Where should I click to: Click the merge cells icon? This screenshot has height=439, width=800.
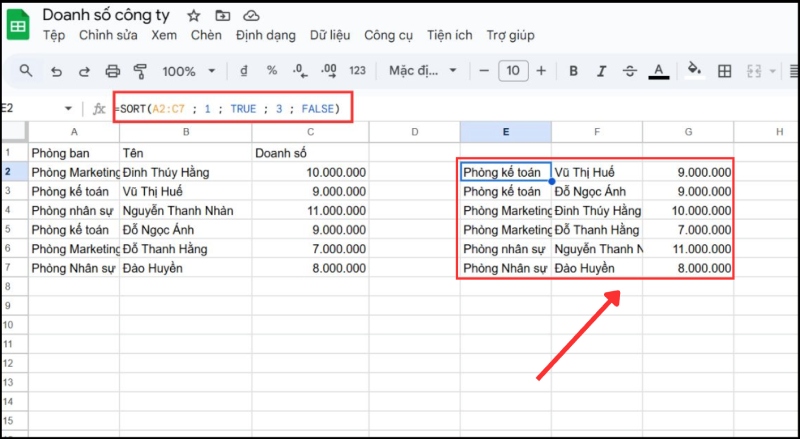(x=754, y=71)
